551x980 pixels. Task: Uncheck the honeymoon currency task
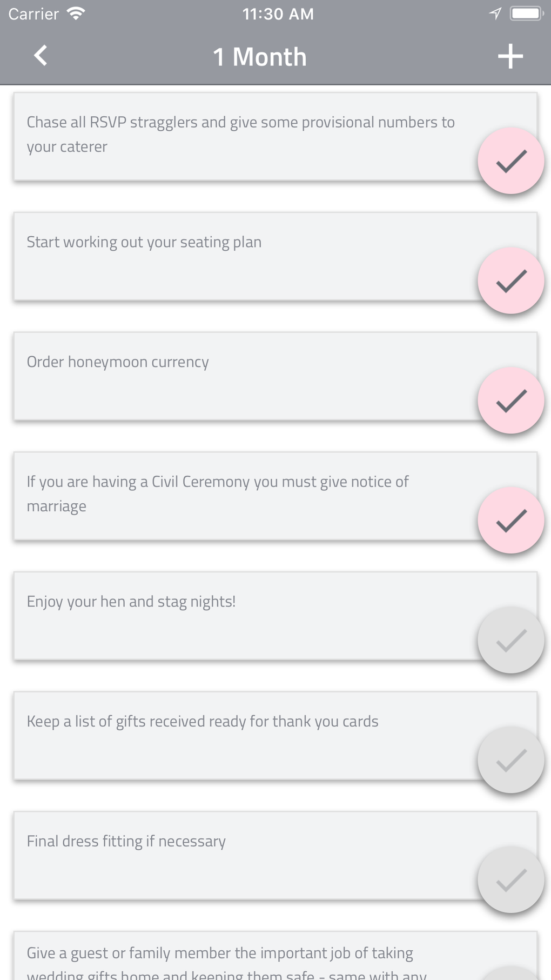(510, 401)
